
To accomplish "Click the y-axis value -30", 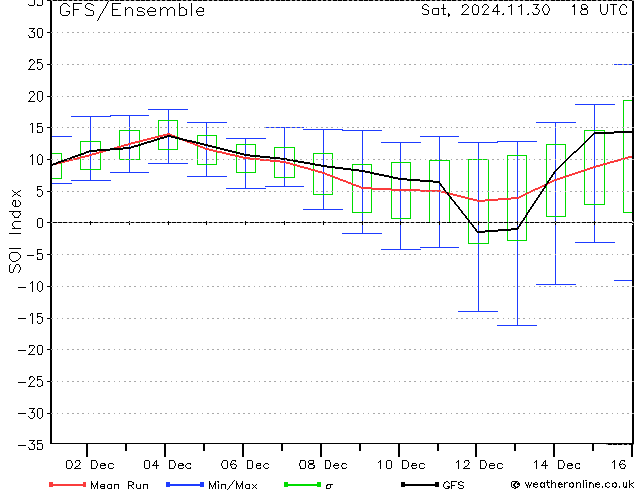I will click(31, 414).
